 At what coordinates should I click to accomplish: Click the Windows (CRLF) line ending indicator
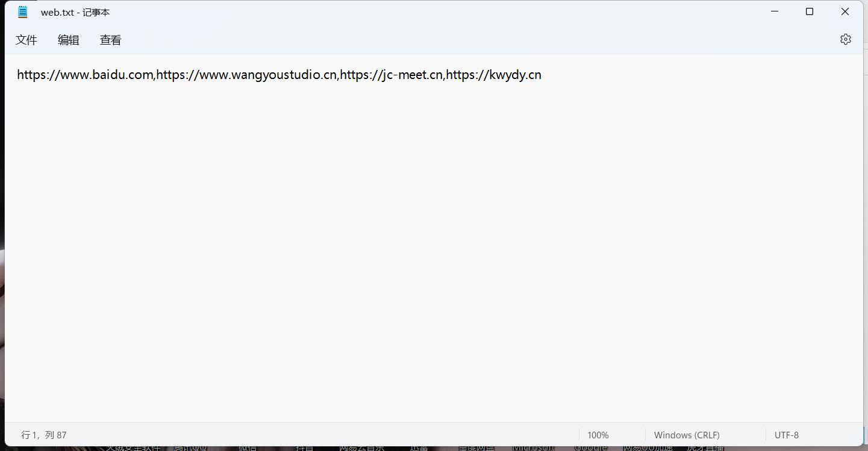coord(686,435)
